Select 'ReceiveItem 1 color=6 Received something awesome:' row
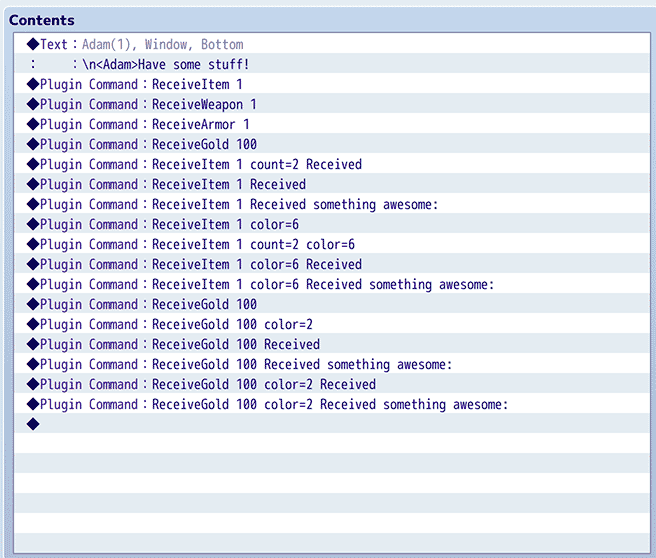Viewport: 656px width, 558px height. pos(332,284)
